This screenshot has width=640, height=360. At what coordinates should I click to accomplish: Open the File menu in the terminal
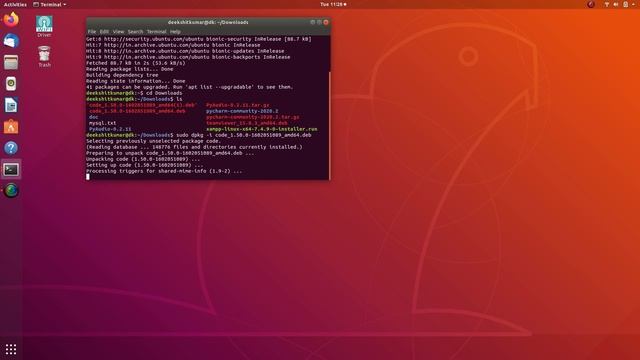(92, 31)
